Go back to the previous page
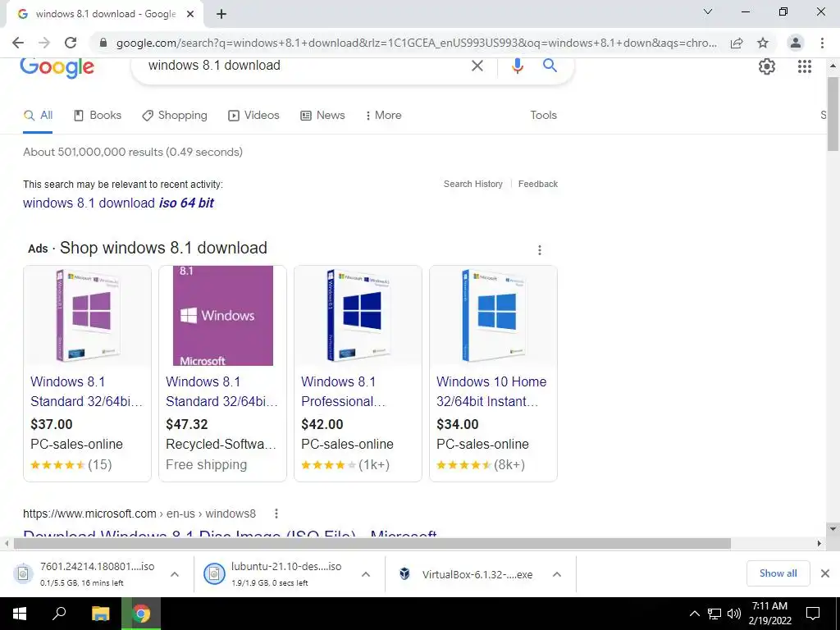 [x=18, y=43]
